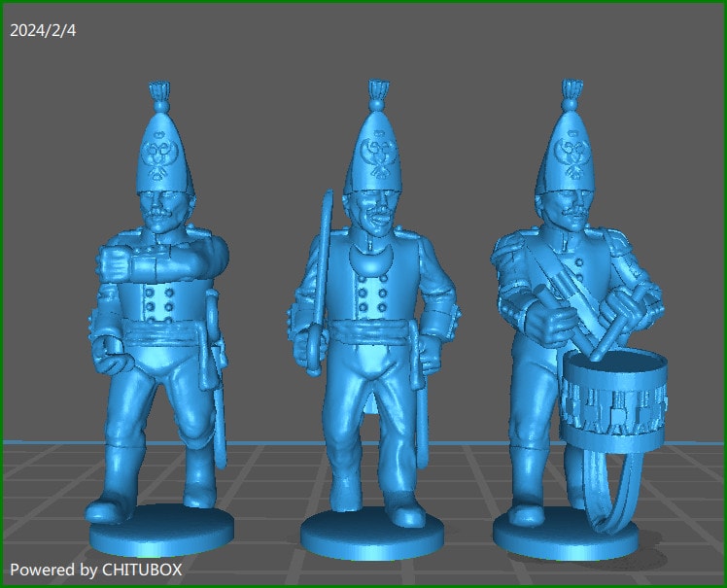Click the emblem on left soldier's hat
This screenshot has width=727, height=588.
coord(157,153)
